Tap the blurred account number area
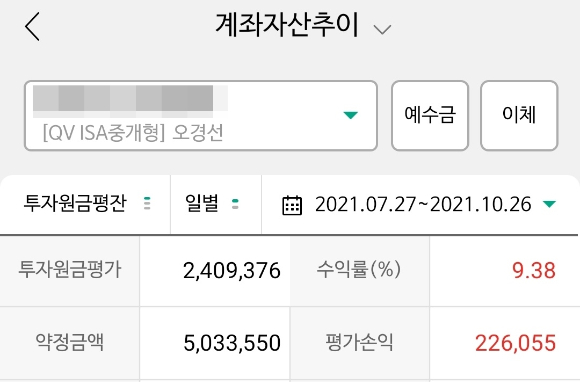 tap(130, 99)
